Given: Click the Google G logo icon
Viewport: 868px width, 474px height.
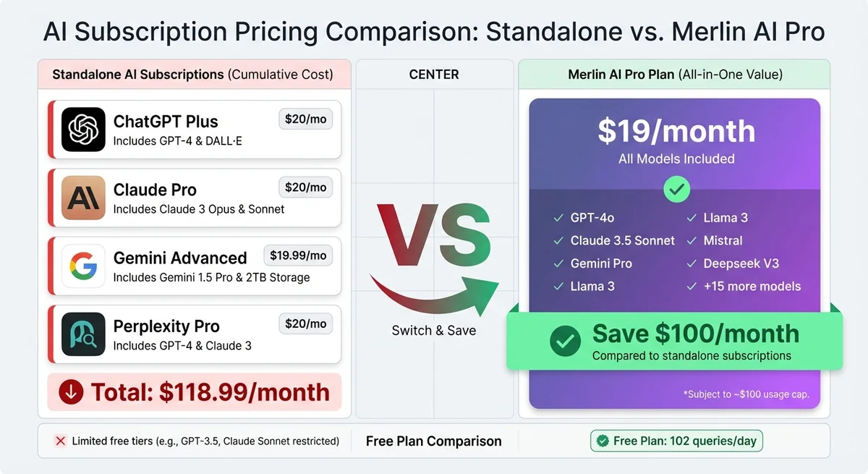Looking at the screenshot, I should coord(83,266).
